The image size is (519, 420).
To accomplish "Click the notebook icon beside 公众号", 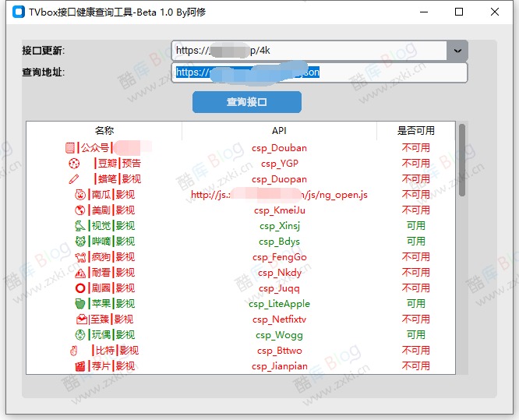I will [70, 147].
